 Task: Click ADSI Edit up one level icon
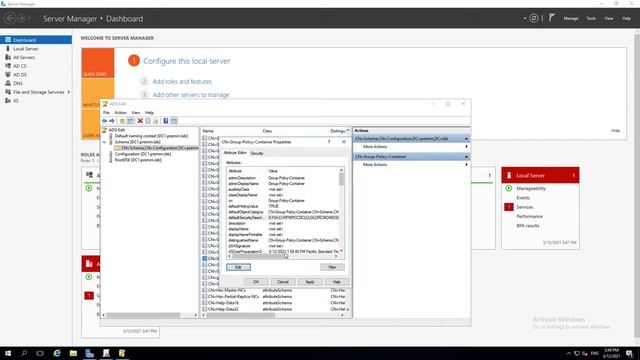click(122, 121)
